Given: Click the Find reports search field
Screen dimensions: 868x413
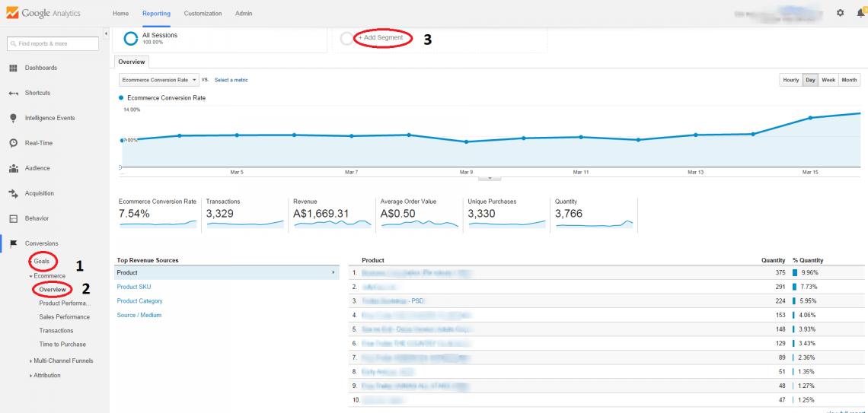Looking at the screenshot, I should coord(53,44).
